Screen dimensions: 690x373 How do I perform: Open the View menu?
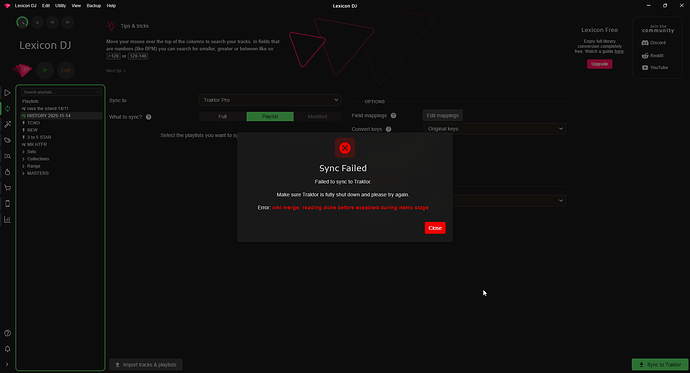point(76,6)
